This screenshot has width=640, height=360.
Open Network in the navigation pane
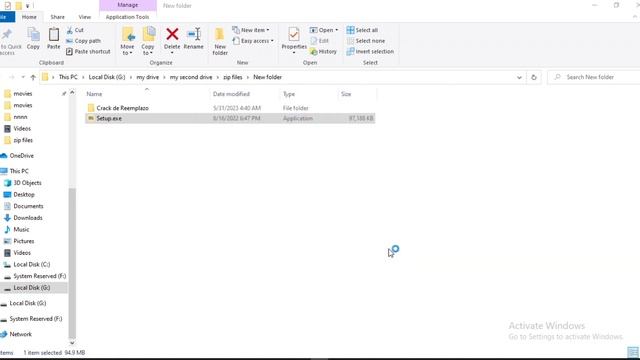click(20, 334)
